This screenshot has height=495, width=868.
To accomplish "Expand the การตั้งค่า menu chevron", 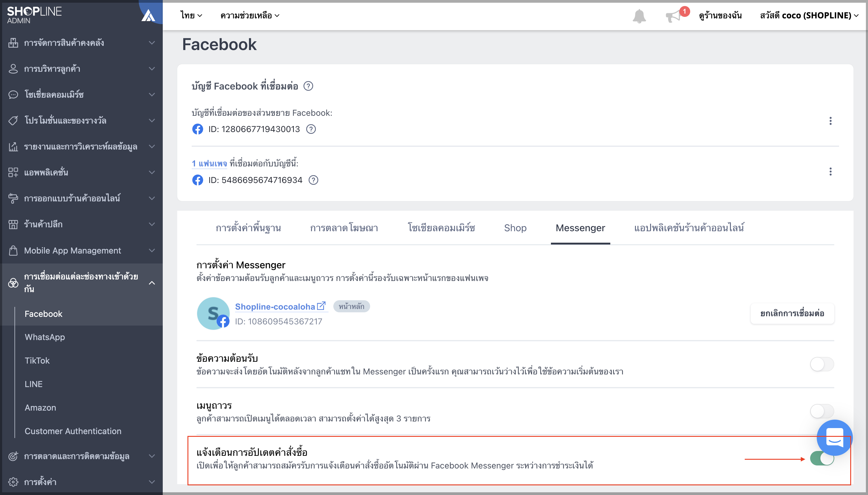I will click(152, 482).
